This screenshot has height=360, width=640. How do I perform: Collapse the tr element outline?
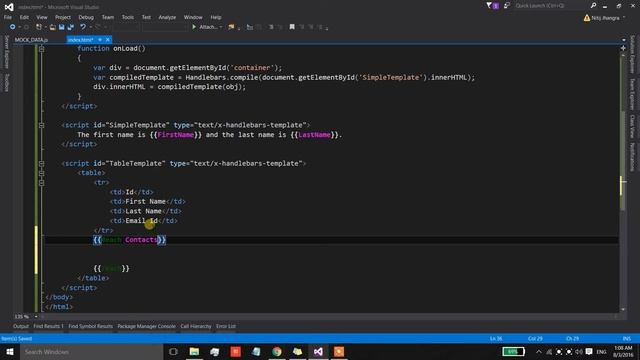41,182
